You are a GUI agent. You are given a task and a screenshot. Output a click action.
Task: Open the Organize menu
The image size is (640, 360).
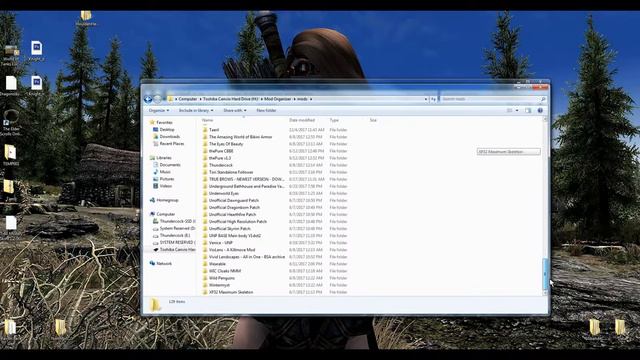click(x=159, y=111)
